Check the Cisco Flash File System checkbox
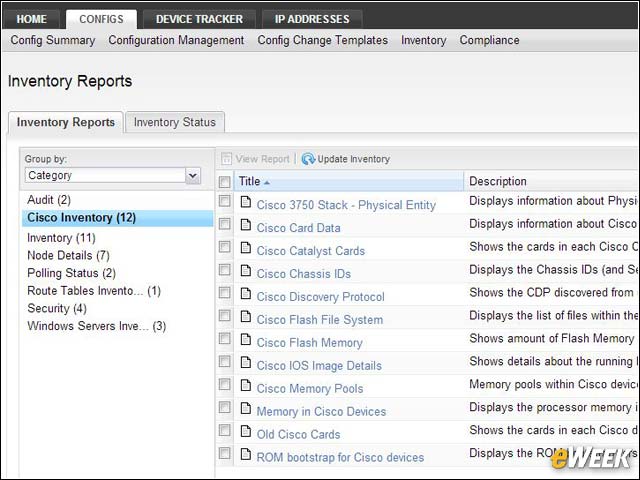Image resolution: width=640 pixels, height=480 pixels. pos(224,315)
